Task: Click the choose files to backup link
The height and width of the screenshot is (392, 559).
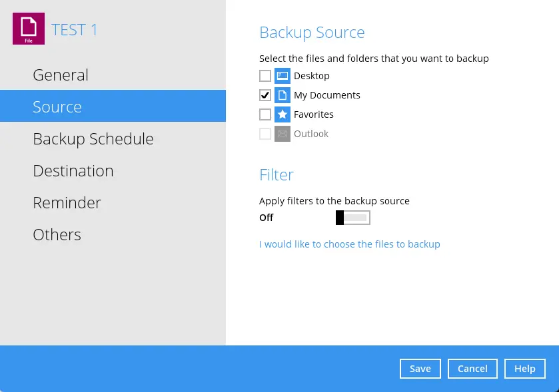Action: point(349,244)
